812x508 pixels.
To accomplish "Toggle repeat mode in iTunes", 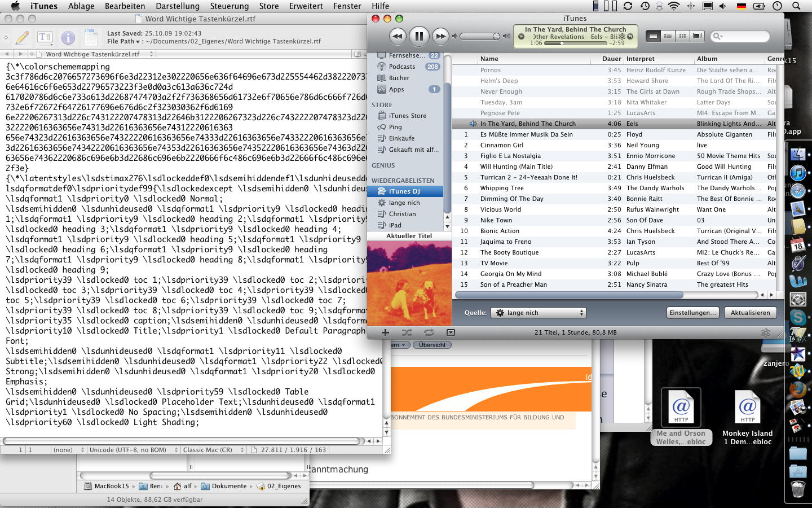I will coord(429,333).
